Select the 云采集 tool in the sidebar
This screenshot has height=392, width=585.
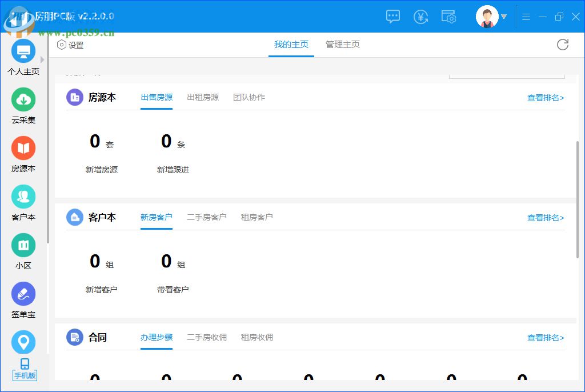click(23, 99)
